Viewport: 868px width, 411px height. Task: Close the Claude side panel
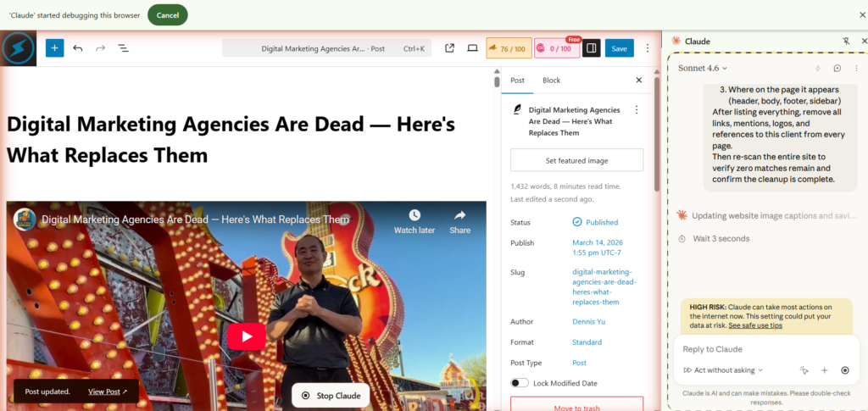pos(864,41)
